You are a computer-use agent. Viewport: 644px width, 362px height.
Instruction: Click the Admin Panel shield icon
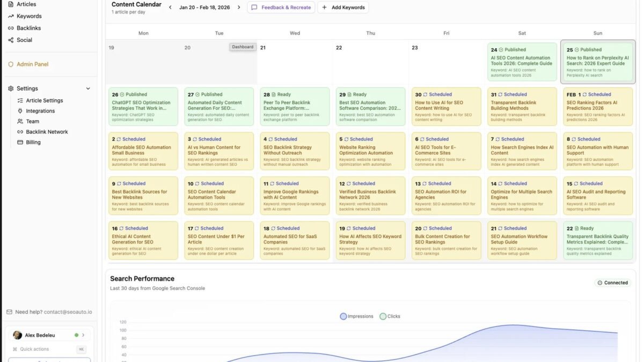[11, 64]
